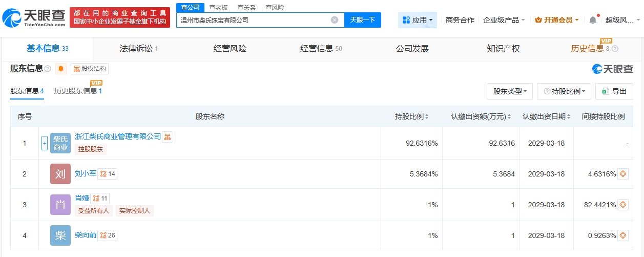Clear the search box with the X icon
The image size is (644, 257).
(335, 20)
